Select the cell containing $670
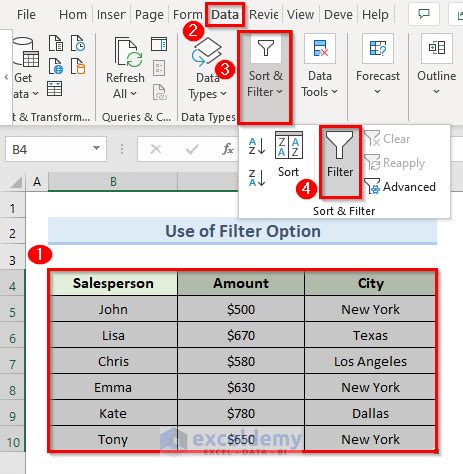 tap(241, 335)
